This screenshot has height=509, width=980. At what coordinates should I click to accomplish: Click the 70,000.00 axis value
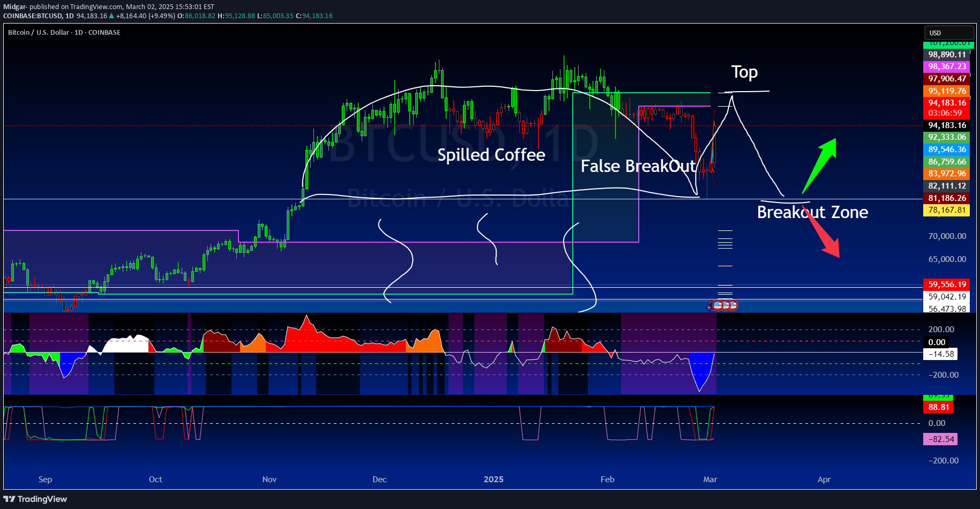point(947,236)
